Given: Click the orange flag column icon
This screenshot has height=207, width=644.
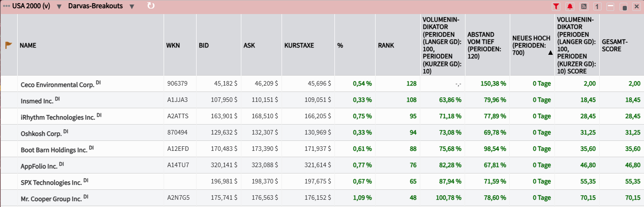Looking at the screenshot, I should point(9,45).
